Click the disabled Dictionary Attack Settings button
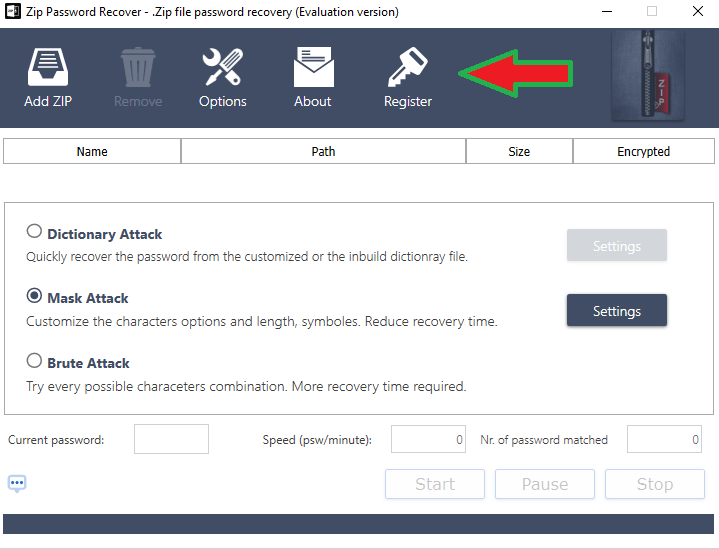719x549 pixels. (617, 245)
